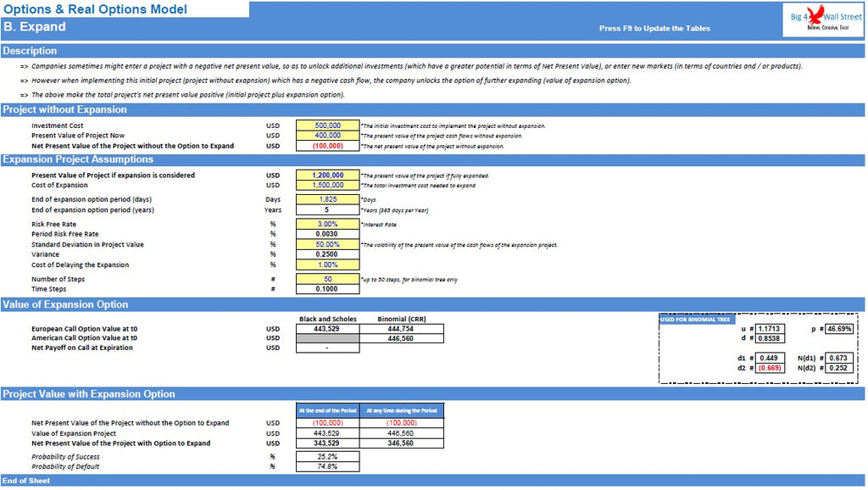Click the probability p value 46.69%
This screenshot has height=490, width=868.
pyautogui.click(x=839, y=329)
